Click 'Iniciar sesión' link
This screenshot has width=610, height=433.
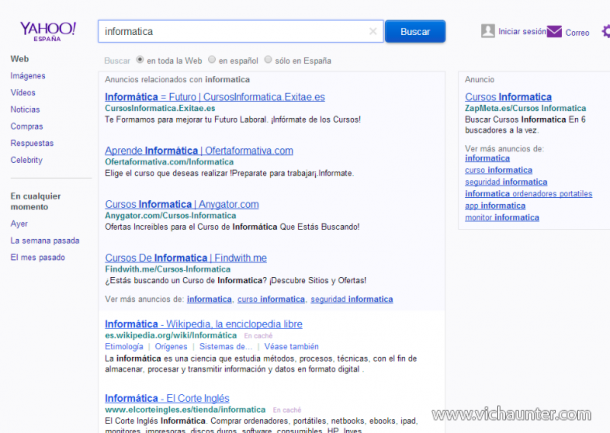(x=522, y=32)
